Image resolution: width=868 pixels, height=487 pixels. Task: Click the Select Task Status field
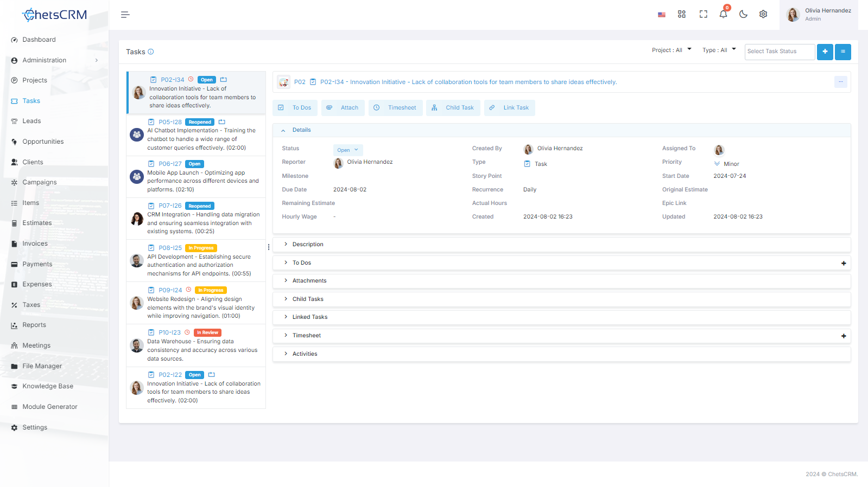click(x=780, y=52)
